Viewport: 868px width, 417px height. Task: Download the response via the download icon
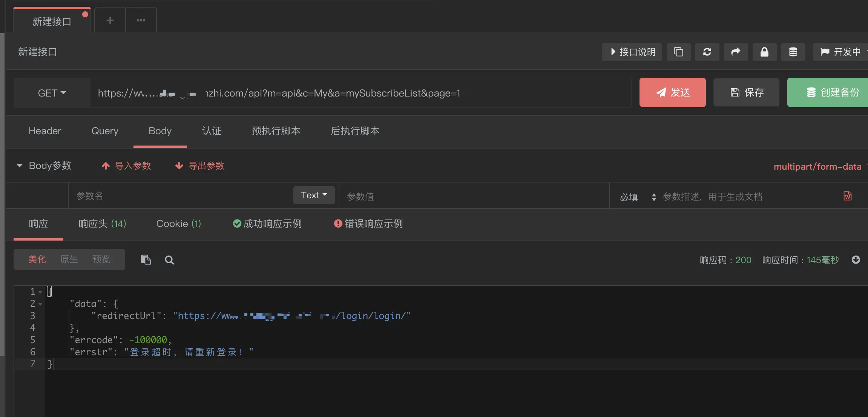(x=856, y=259)
